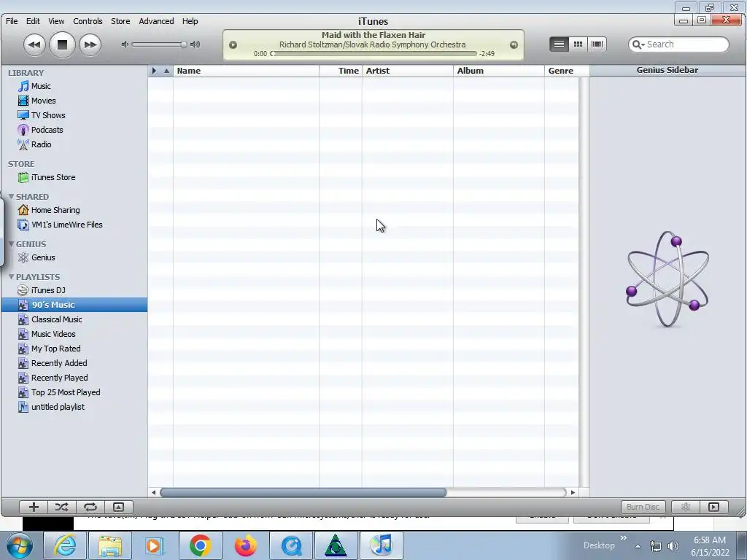Open the View menu
The height and width of the screenshot is (560, 747).
(x=56, y=21)
